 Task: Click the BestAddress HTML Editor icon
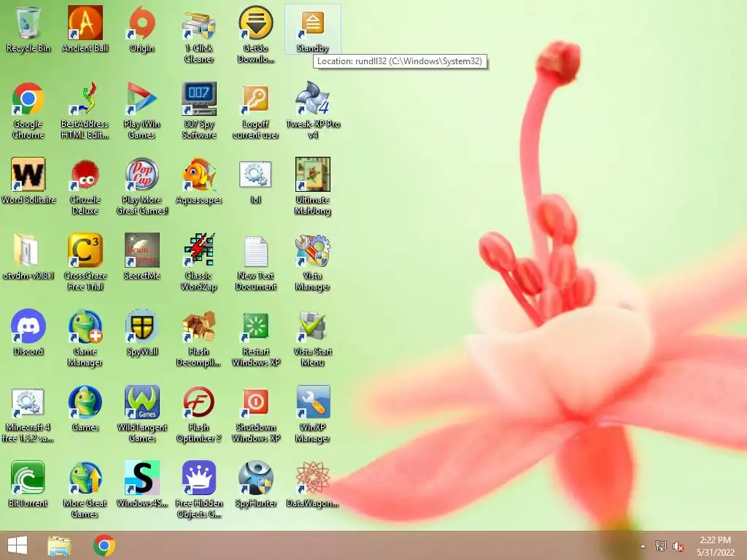pos(85,98)
